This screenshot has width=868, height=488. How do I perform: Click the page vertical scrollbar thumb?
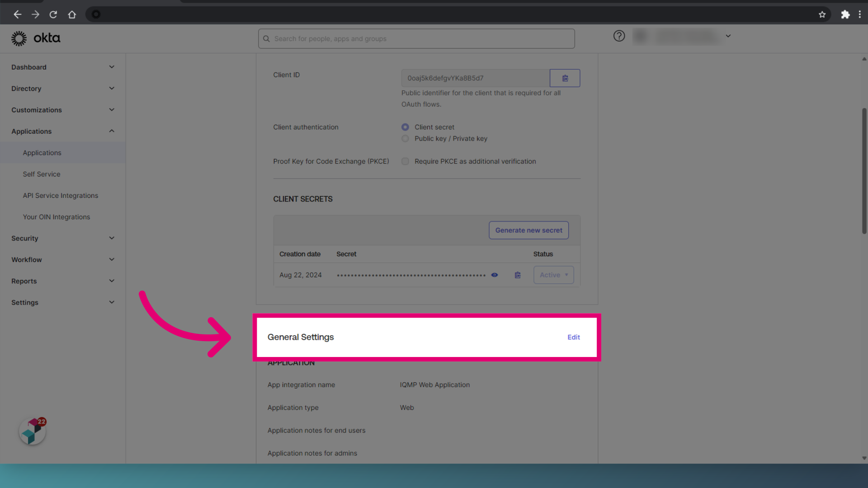coord(864,171)
